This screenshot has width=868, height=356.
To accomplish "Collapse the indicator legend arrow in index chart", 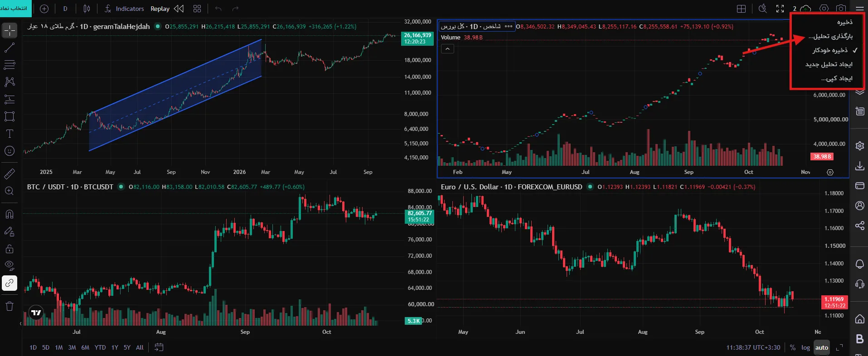I will (447, 48).
